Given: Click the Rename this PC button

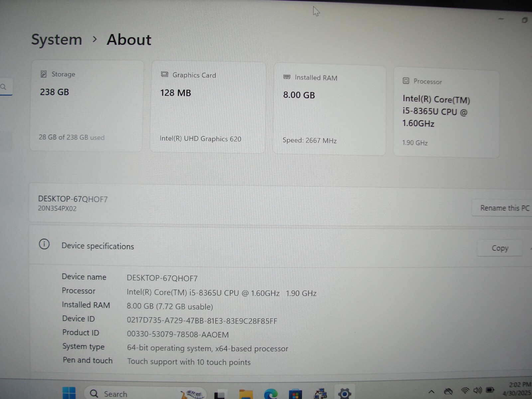Looking at the screenshot, I should point(503,208).
